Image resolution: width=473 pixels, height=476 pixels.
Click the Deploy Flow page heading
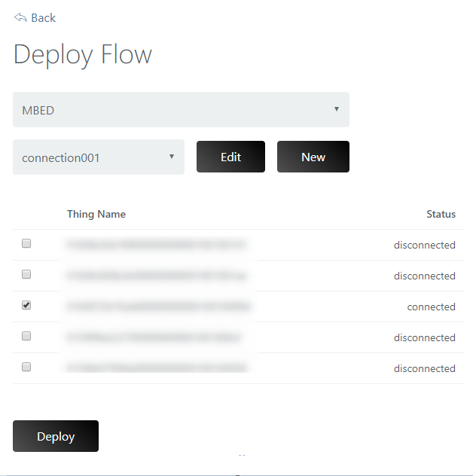pos(83,54)
